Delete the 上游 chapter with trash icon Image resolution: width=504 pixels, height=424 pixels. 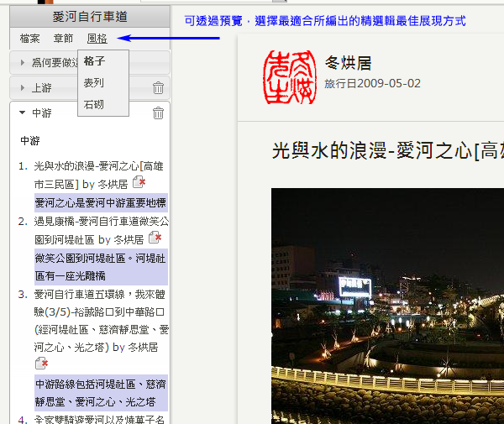click(158, 88)
